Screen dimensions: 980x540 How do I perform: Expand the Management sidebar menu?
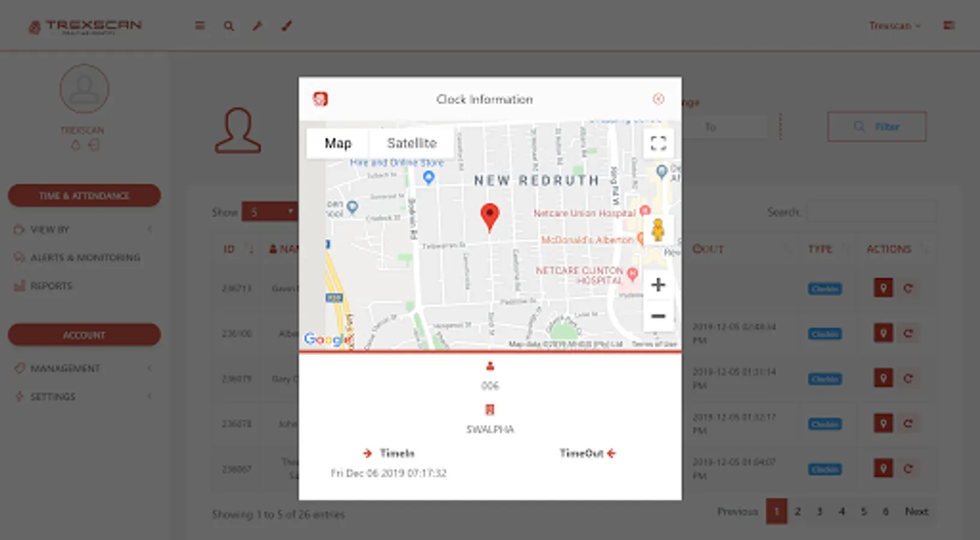(84, 368)
